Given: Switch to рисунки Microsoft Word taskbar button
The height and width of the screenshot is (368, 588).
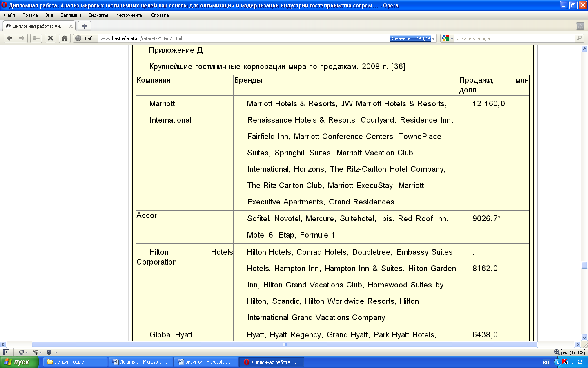Looking at the screenshot, I should pos(207,362).
